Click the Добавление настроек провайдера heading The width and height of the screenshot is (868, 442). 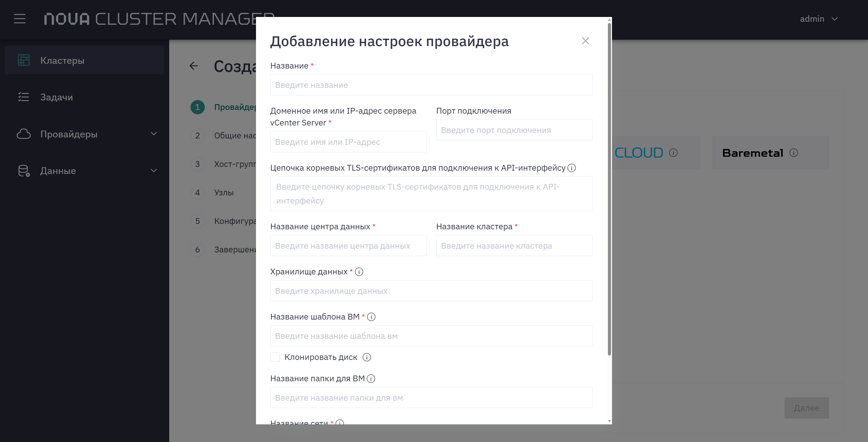389,41
